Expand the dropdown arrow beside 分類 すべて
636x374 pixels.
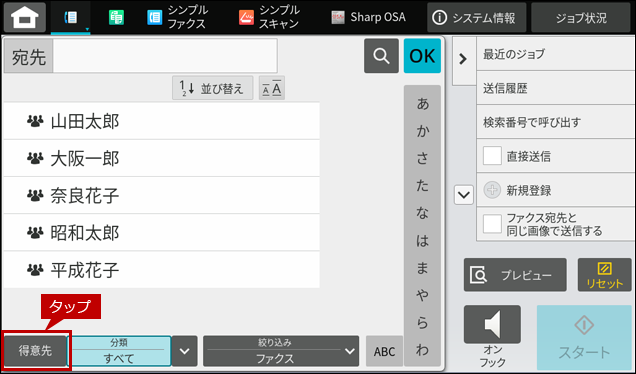tap(185, 351)
